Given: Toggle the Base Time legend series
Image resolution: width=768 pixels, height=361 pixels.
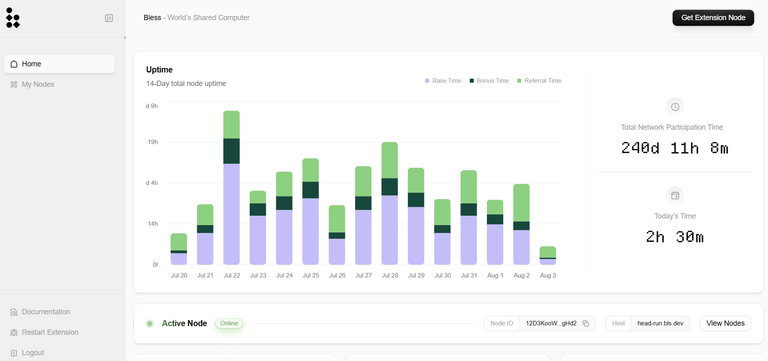Looking at the screenshot, I should (x=443, y=80).
